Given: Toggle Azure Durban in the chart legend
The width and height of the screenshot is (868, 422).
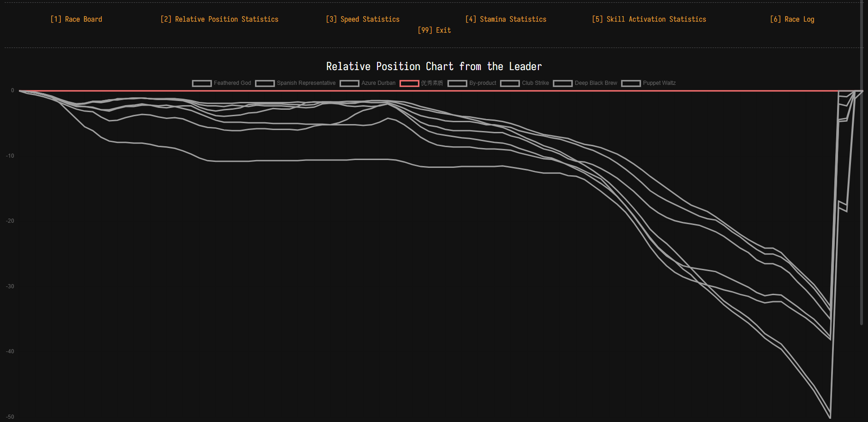Looking at the screenshot, I should pos(368,83).
